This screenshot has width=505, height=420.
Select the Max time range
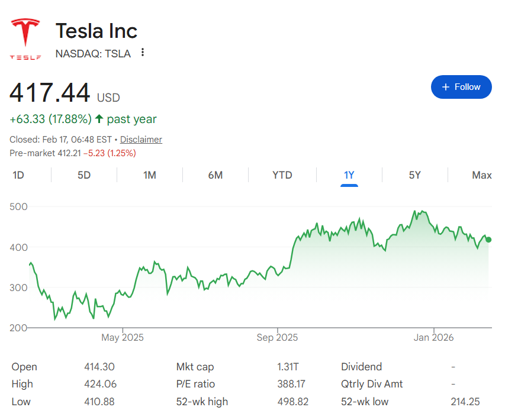481,175
